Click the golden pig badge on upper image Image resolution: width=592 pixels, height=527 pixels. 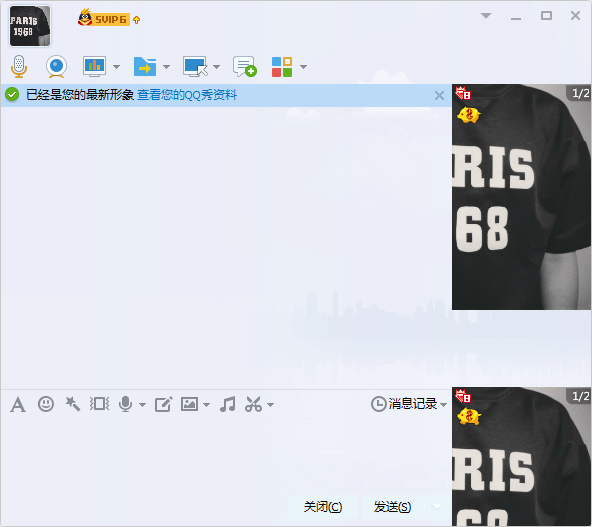tap(469, 115)
